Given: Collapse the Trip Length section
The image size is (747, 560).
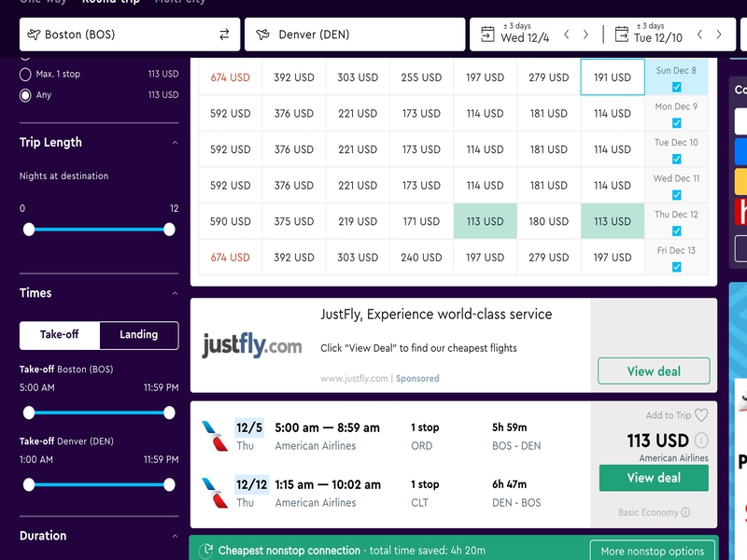Looking at the screenshot, I should point(175,143).
